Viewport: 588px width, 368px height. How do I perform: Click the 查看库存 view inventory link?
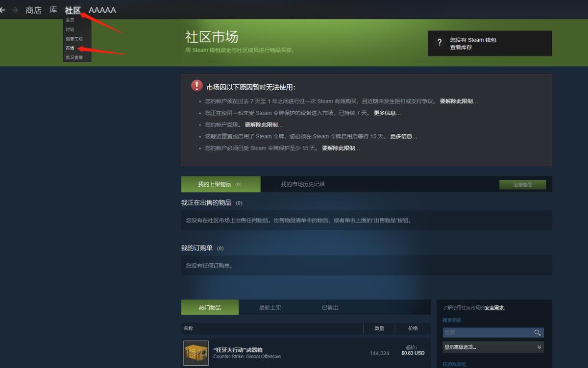click(461, 48)
